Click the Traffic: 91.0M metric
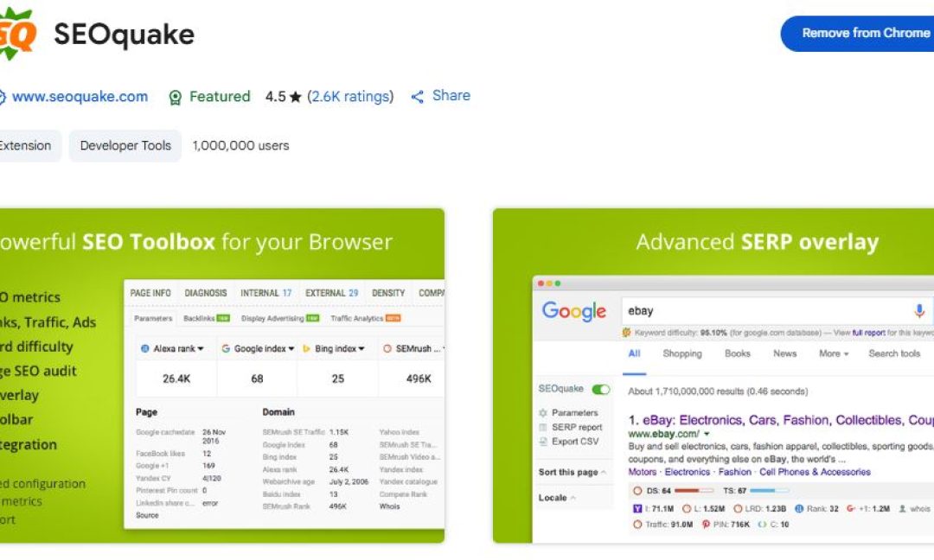Screen dimensions: 934x560 662,525
